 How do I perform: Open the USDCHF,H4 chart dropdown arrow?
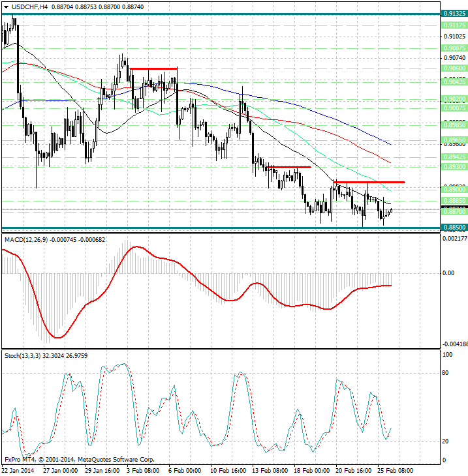[6, 7]
